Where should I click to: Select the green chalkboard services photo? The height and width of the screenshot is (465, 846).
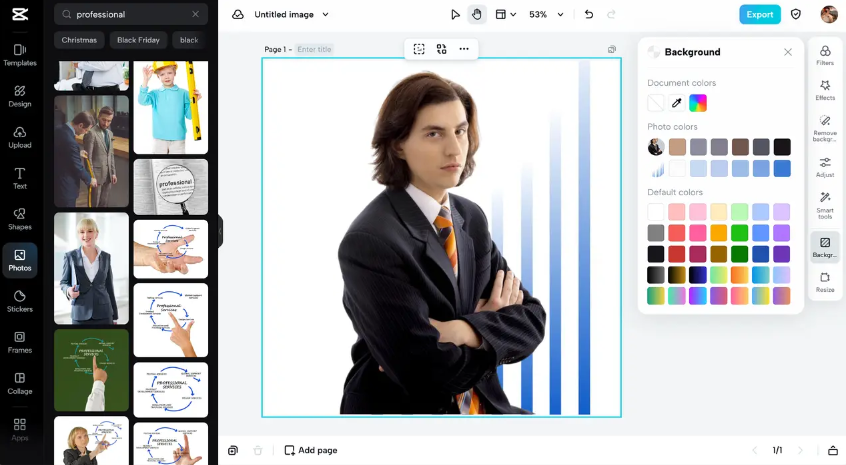(91, 370)
